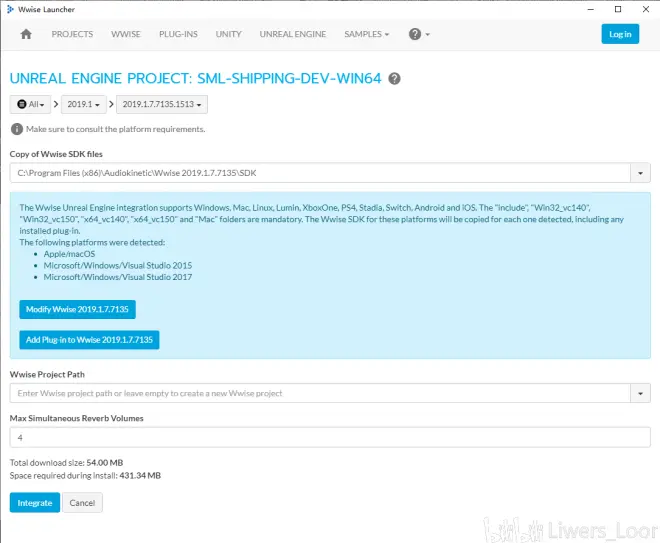Open the PLUG-INS tab

(x=178, y=34)
